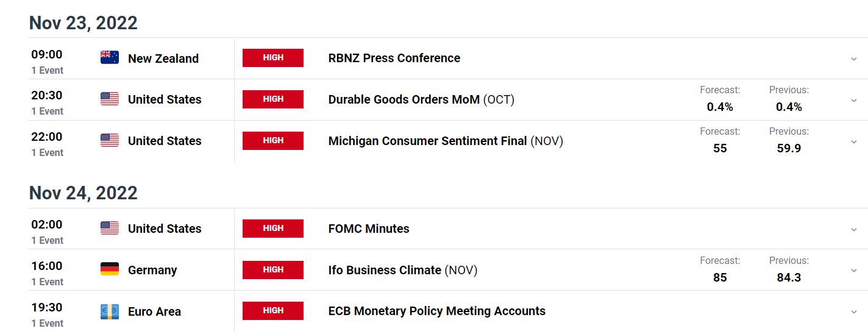
Task: Click the Nov 24, 2022 date heading
Action: pyautogui.click(x=84, y=193)
